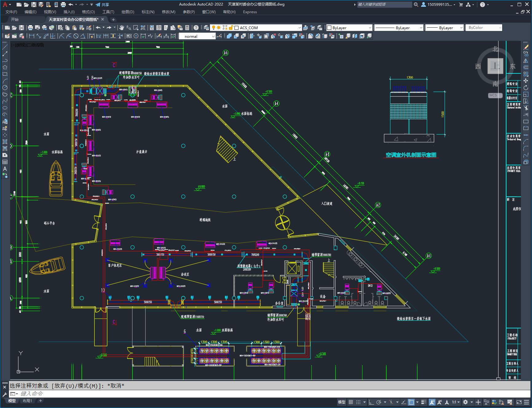Click the Make Object's Layer Current icon
Screen dimensions: 532x408
305,28
